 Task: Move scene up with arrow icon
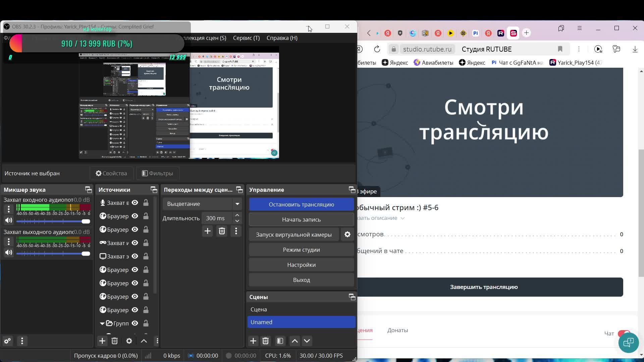(x=294, y=341)
